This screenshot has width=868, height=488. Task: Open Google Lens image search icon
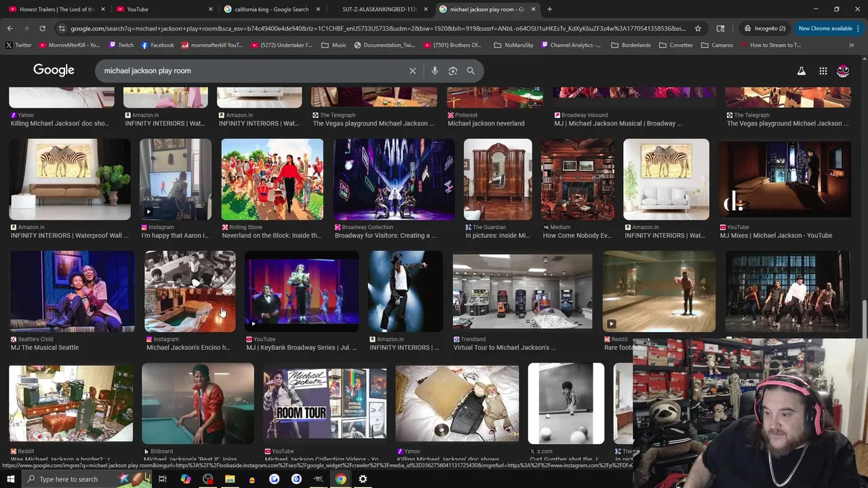453,70
